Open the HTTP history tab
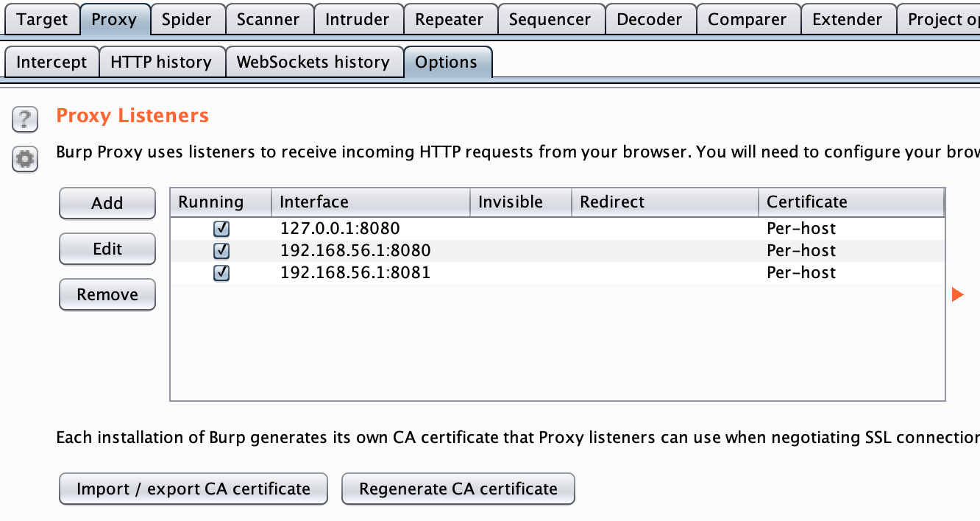980x521 pixels. tap(162, 62)
